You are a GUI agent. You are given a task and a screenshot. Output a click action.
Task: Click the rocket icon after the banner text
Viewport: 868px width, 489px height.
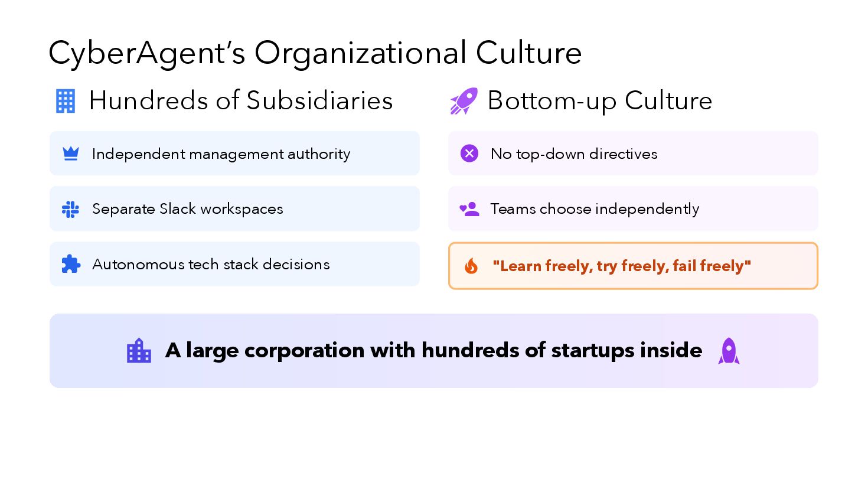[729, 350]
